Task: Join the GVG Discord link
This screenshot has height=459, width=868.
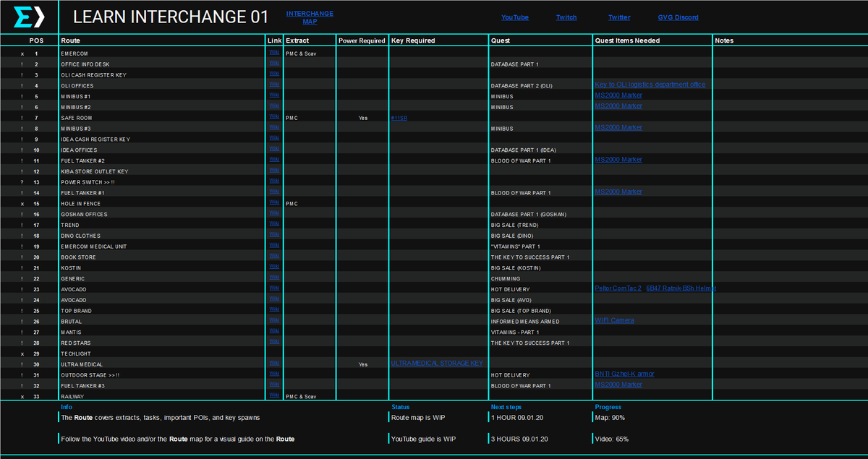Action: coord(678,17)
